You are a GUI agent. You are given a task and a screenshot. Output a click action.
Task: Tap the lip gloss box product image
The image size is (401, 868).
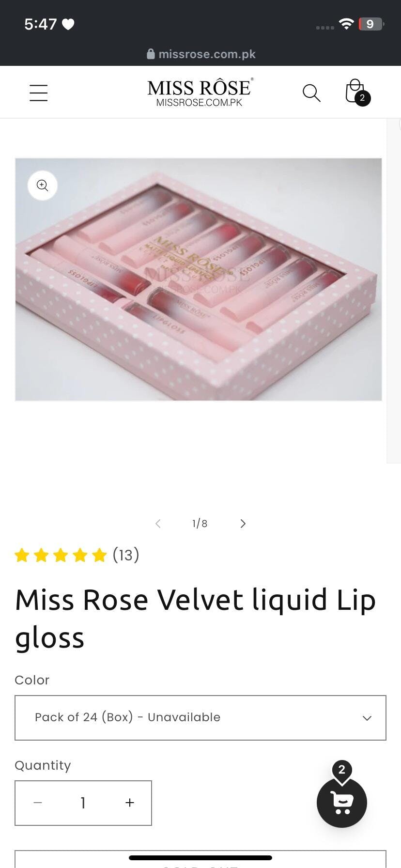199,279
